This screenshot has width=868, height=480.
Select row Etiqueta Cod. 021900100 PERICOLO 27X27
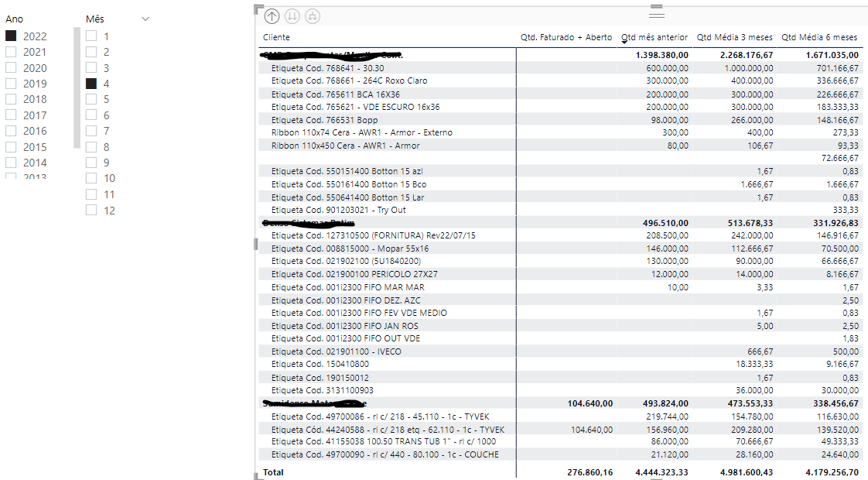[x=559, y=274]
